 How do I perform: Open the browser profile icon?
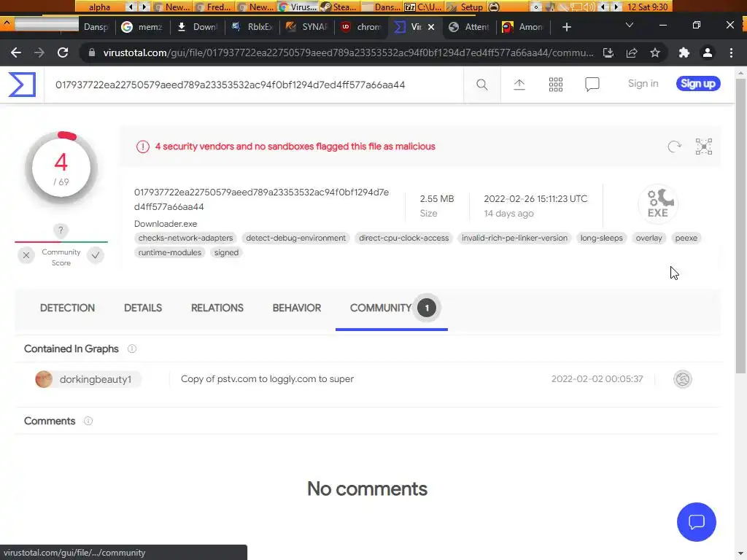708,52
